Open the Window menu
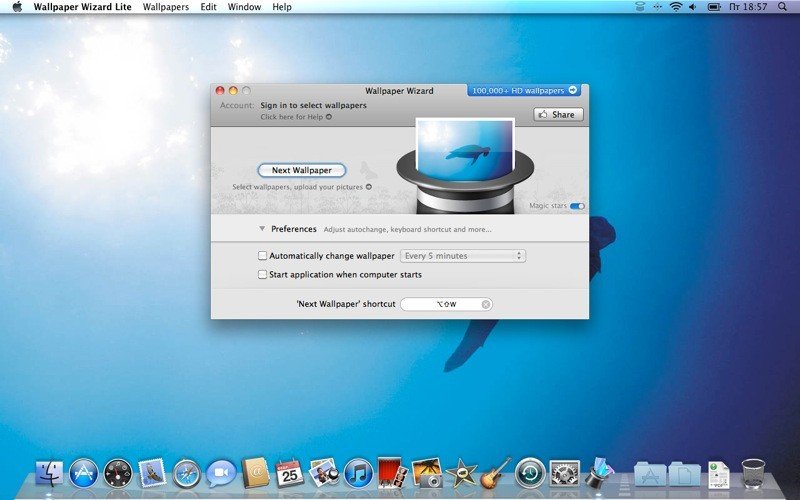 [244, 7]
